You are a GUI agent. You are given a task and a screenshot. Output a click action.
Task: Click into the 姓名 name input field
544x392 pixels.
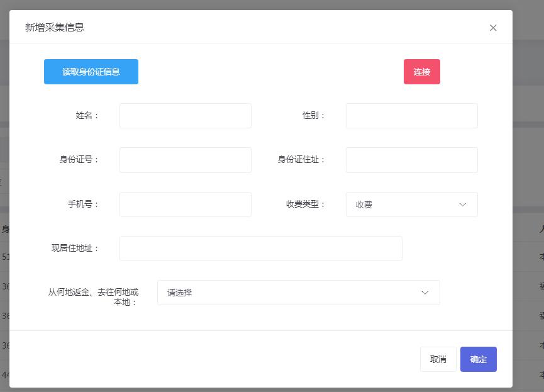185,116
